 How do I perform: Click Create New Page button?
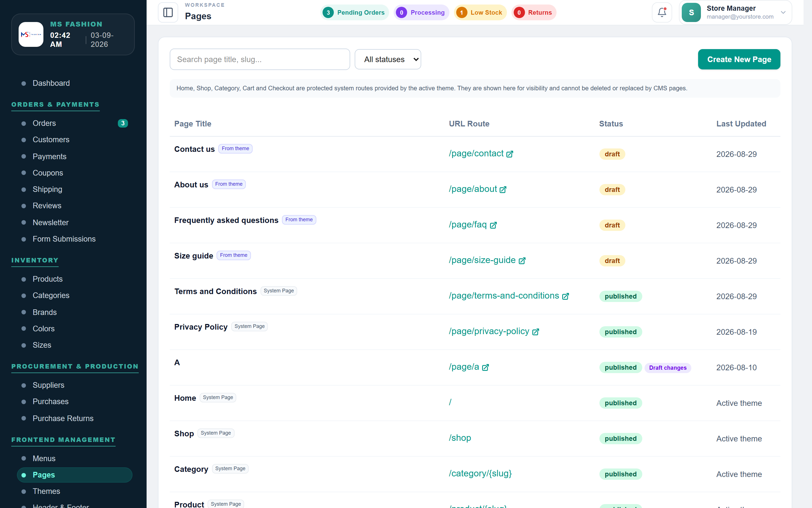(x=739, y=60)
